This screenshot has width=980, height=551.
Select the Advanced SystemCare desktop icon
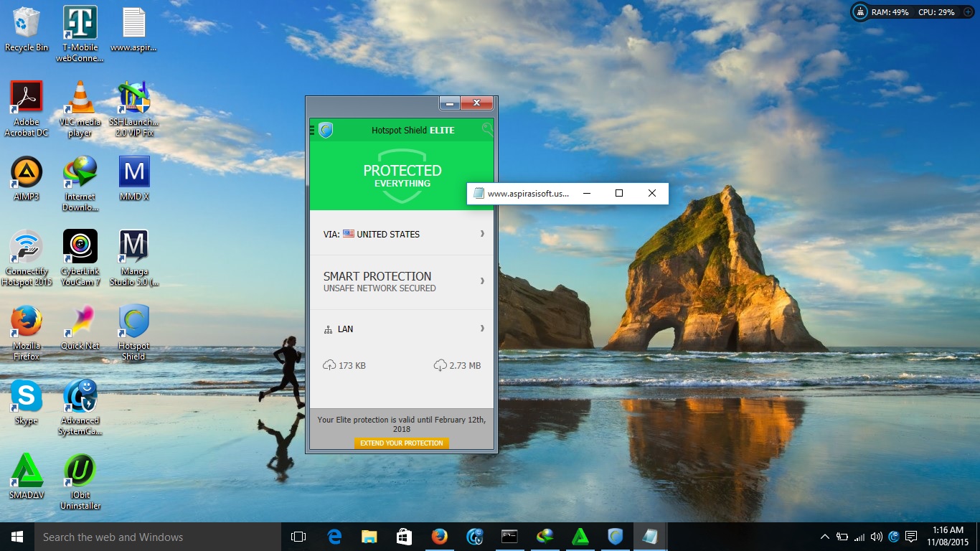[80, 408]
